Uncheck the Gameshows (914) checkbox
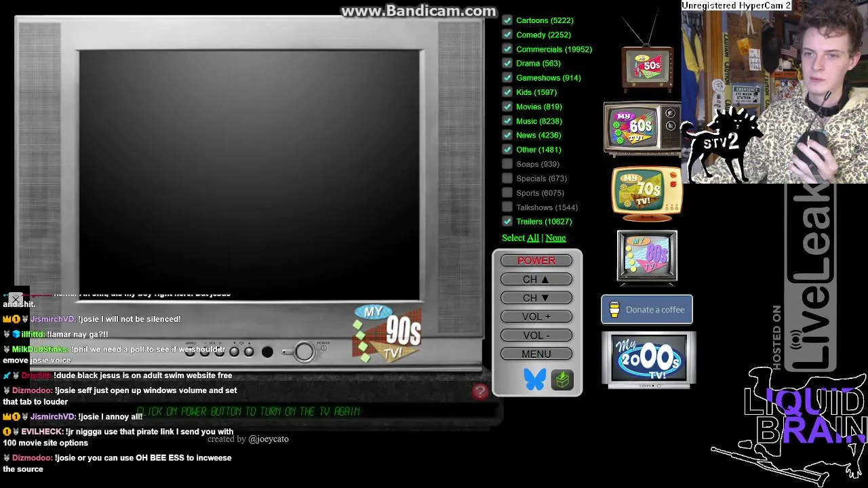The width and height of the screenshot is (868, 488). [507, 77]
